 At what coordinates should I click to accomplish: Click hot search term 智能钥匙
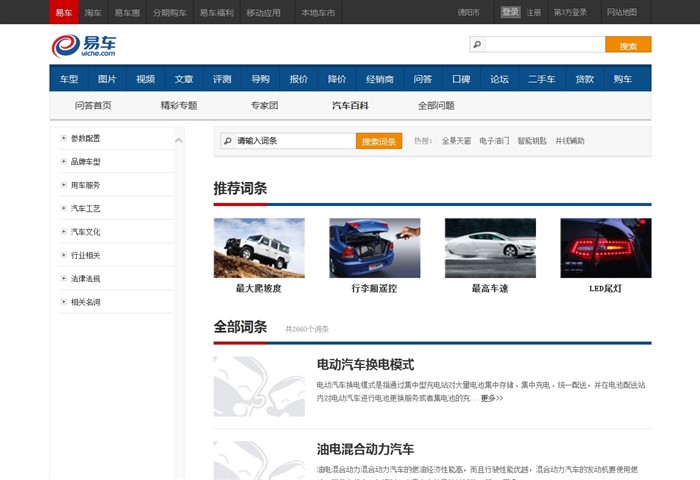point(532,141)
